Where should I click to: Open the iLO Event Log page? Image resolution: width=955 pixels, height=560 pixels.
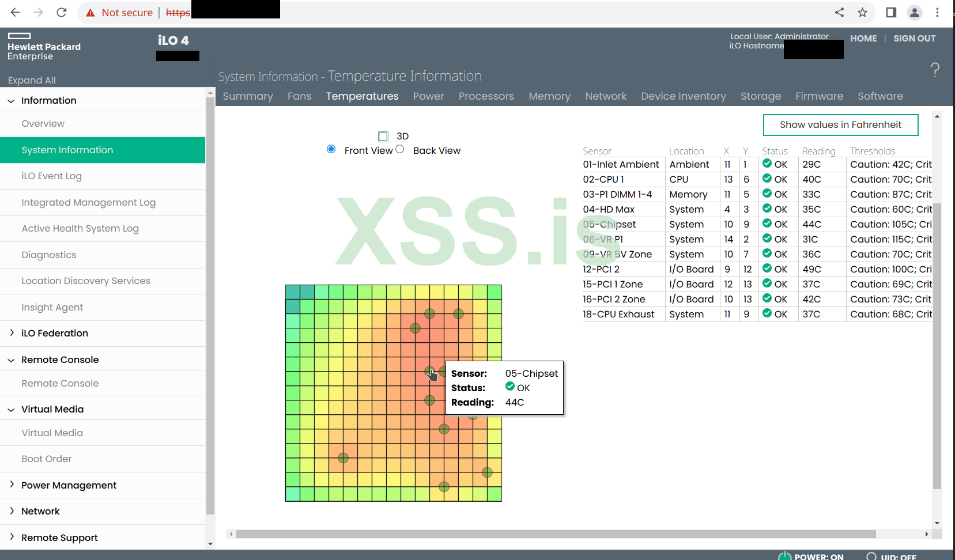pos(51,176)
